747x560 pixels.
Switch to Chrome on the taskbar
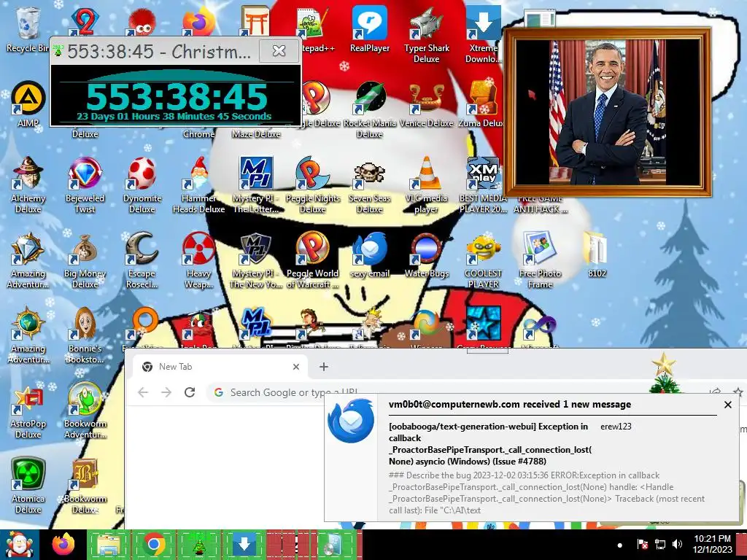tap(153, 545)
